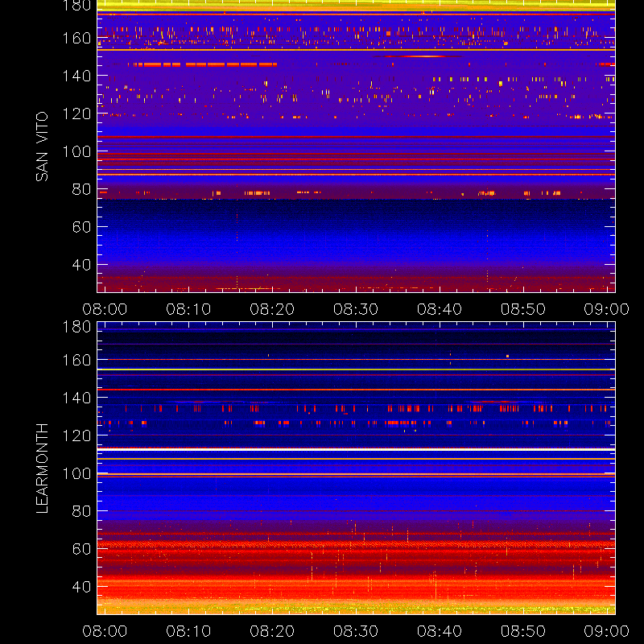
Task: Click 08:00 time label under SAN VITO plot
Action: (x=105, y=309)
